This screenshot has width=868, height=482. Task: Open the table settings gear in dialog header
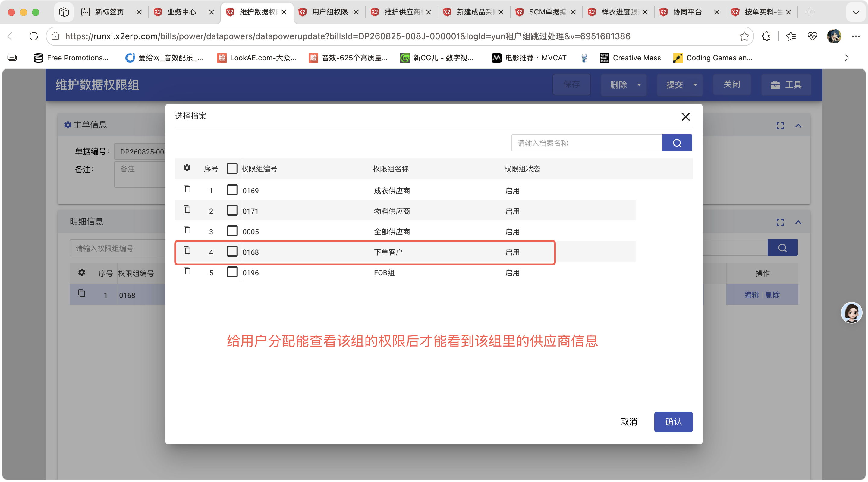point(187,168)
